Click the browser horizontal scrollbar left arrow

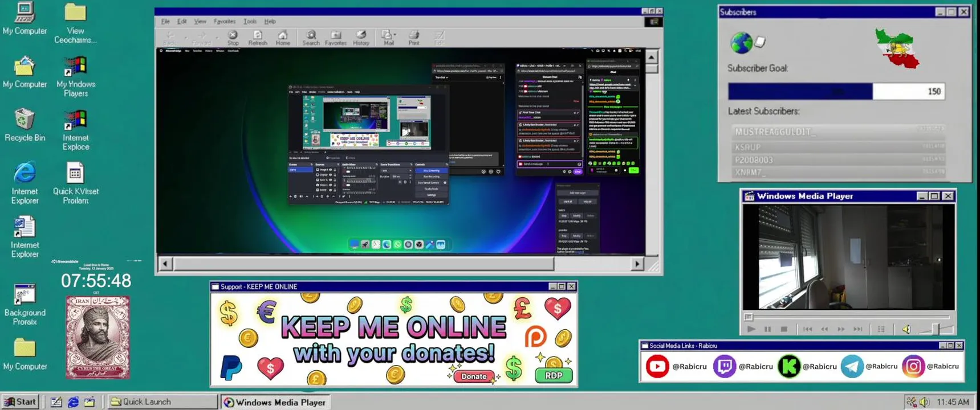point(165,264)
